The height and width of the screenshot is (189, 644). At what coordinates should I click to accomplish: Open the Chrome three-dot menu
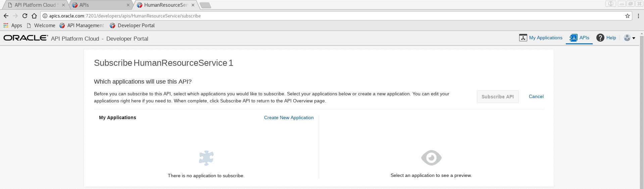click(x=638, y=16)
